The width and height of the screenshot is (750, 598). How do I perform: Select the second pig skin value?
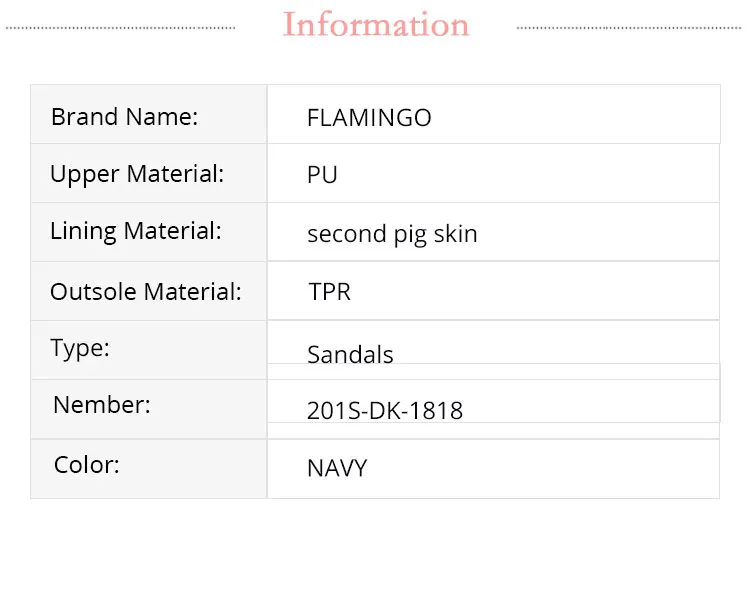coord(392,234)
